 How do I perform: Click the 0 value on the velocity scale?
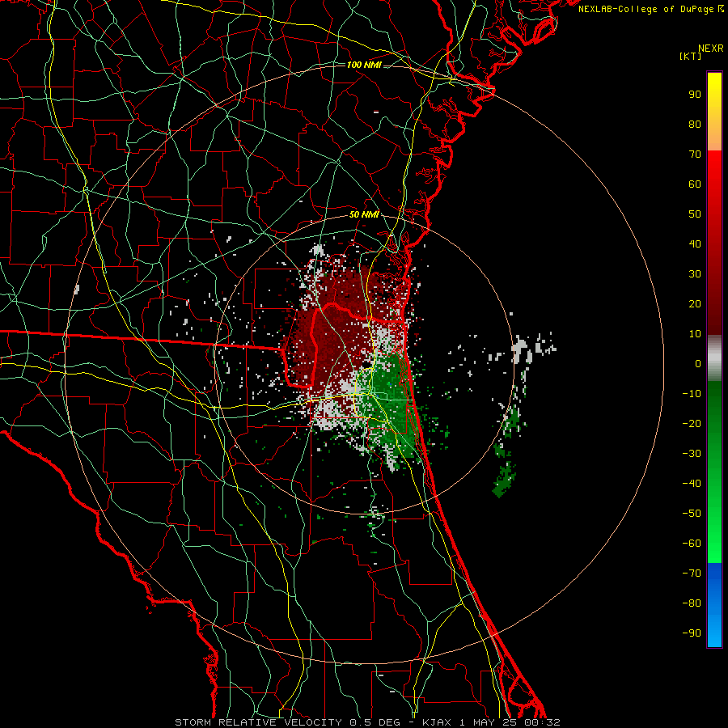(698, 364)
